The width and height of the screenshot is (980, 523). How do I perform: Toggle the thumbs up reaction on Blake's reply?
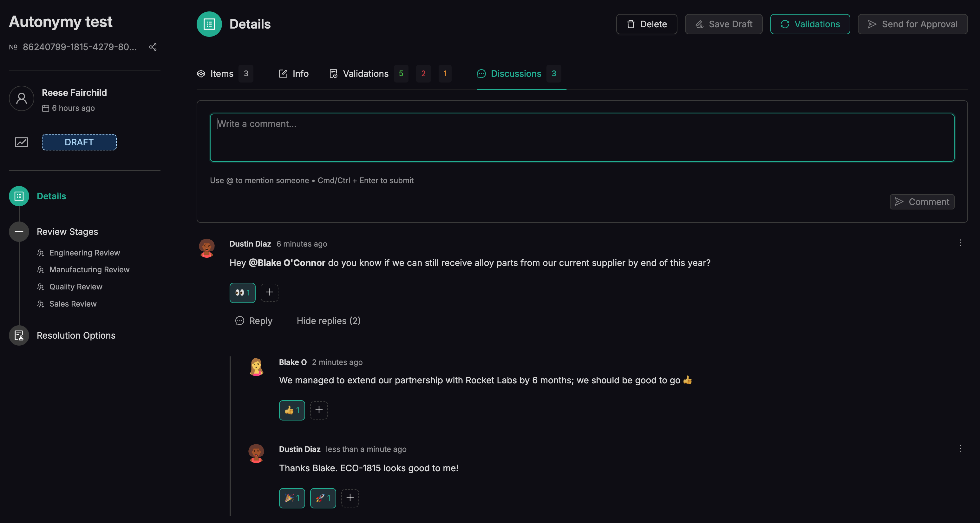[292, 410]
